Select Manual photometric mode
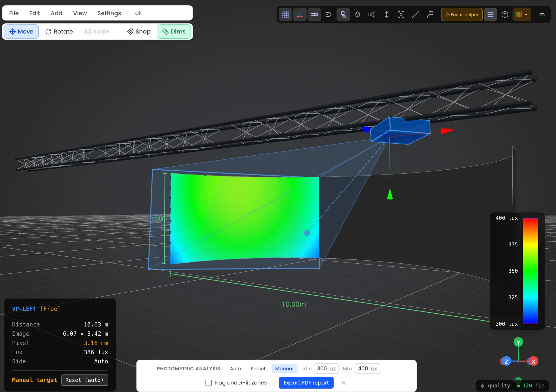The image size is (556, 392). [284, 368]
